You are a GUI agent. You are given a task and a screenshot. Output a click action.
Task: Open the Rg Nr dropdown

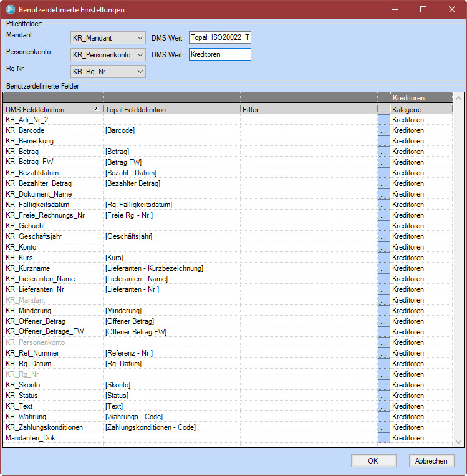[108, 72]
